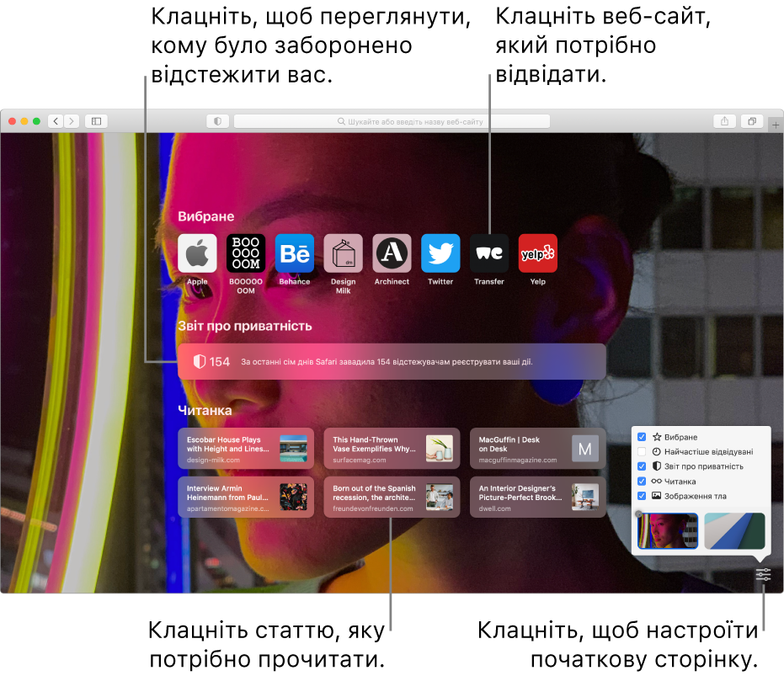Open Yelp from the Favorites row

pyautogui.click(x=537, y=253)
